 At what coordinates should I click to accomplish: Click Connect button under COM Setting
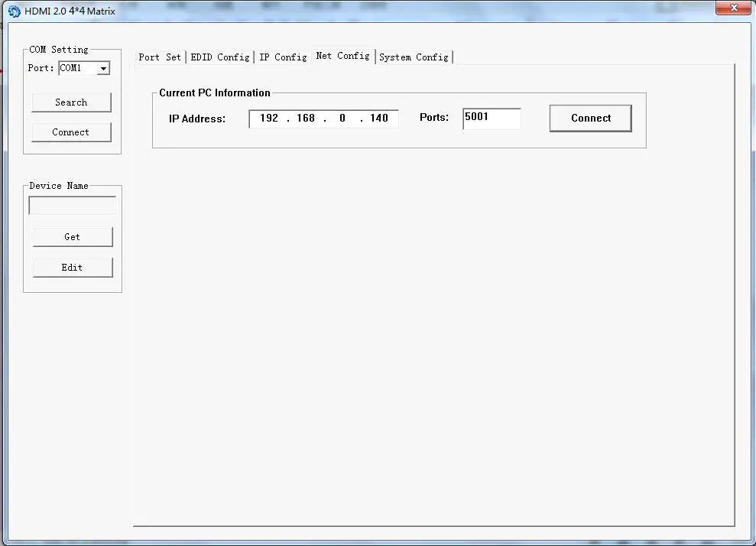point(71,132)
